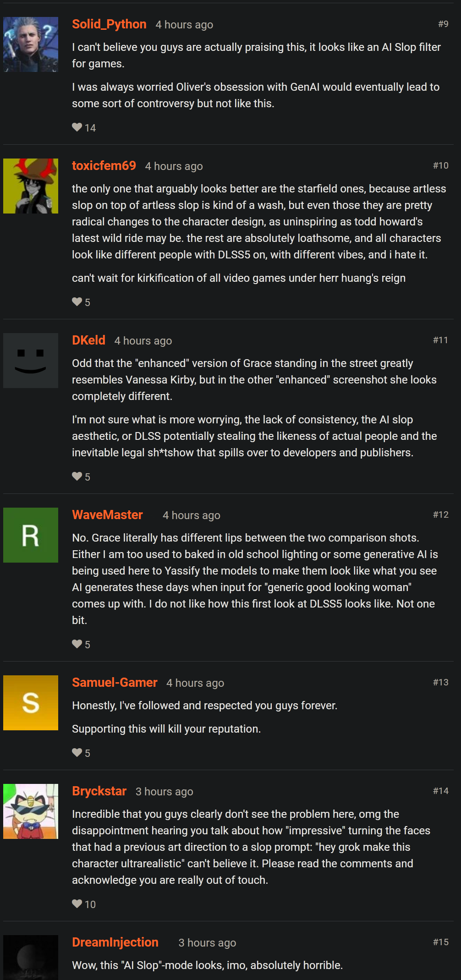
Task: Open Bryckstar's '3 hours ago' timestamp
Action: (x=164, y=792)
